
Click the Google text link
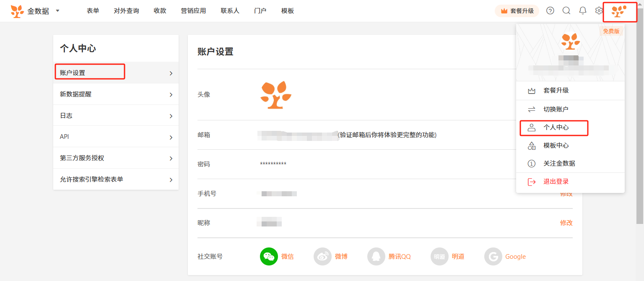515,256
